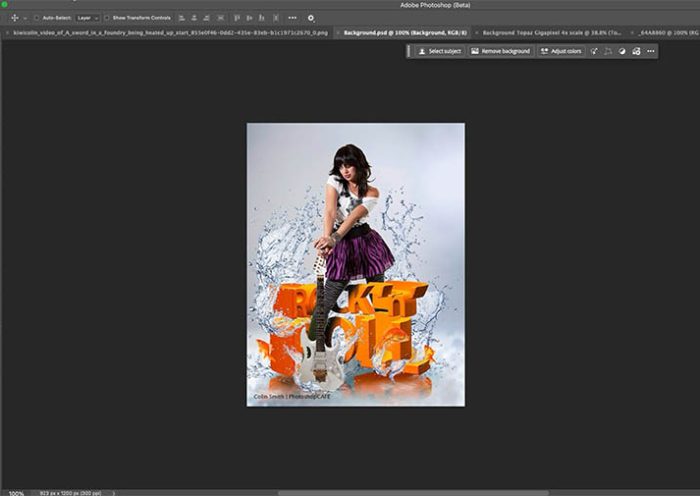700x496 pixels.
Task: Open the Layer auto-select dropdown
Action: pos(88,17)
